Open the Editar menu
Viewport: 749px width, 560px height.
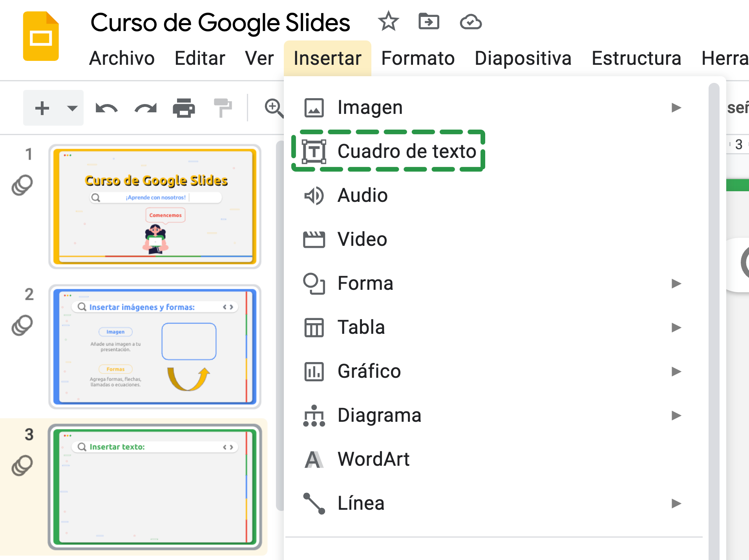200,59
